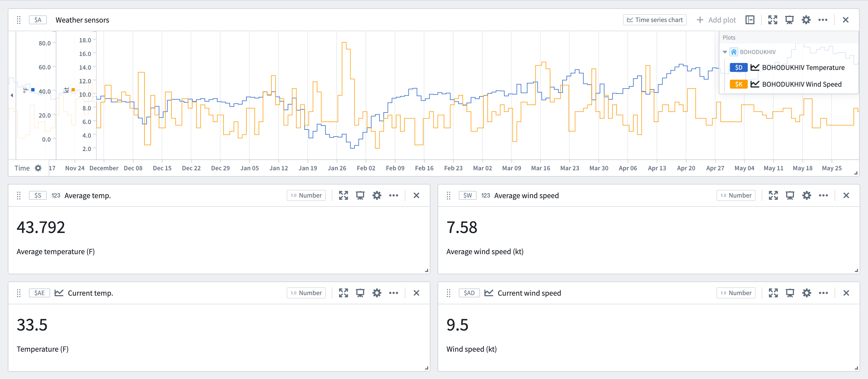Select the $A variable tag
The width and height of the screenshot is (868, 379).
coord(38,20)
